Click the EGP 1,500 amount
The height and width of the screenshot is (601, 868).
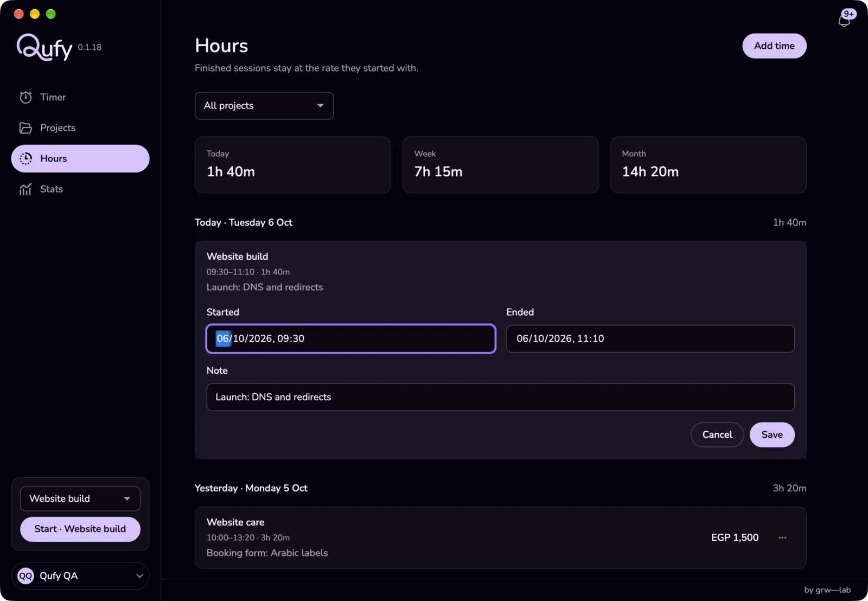pyautogui.click(x=735, y=538)
